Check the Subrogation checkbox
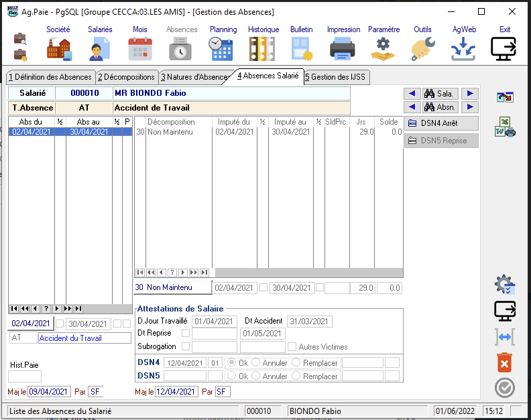This screenshot has height=420, width=531. click(186, 347)
